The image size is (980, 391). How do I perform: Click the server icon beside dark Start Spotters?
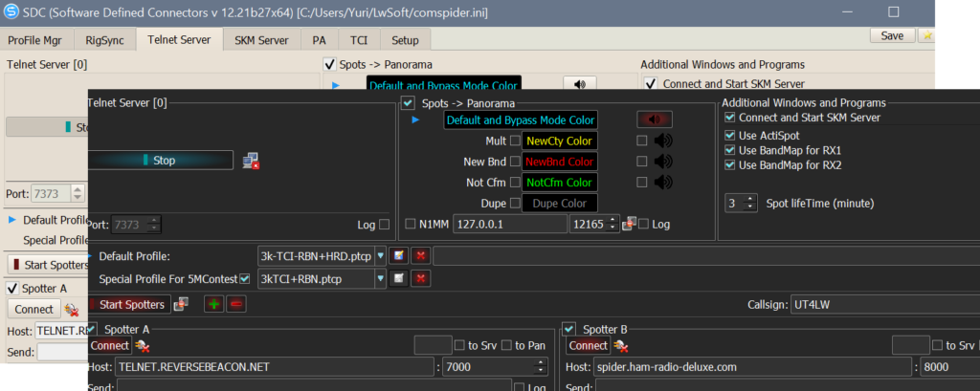click(x=182, y=304)
